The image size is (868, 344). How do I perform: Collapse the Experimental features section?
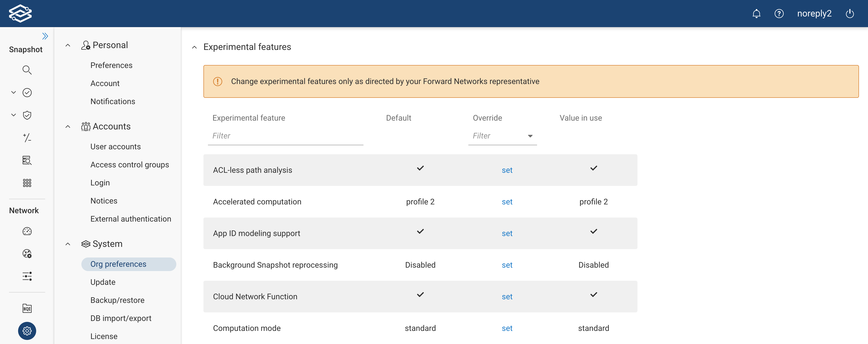pos(194,47)
